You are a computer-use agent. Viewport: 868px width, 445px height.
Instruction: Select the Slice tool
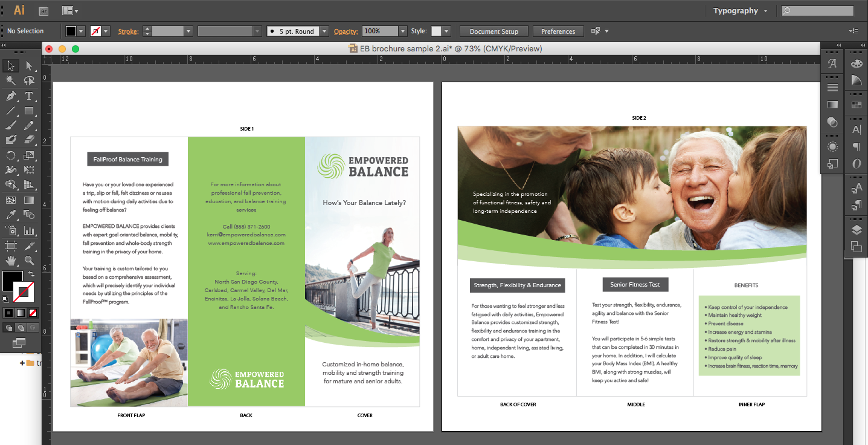point(29,246)
